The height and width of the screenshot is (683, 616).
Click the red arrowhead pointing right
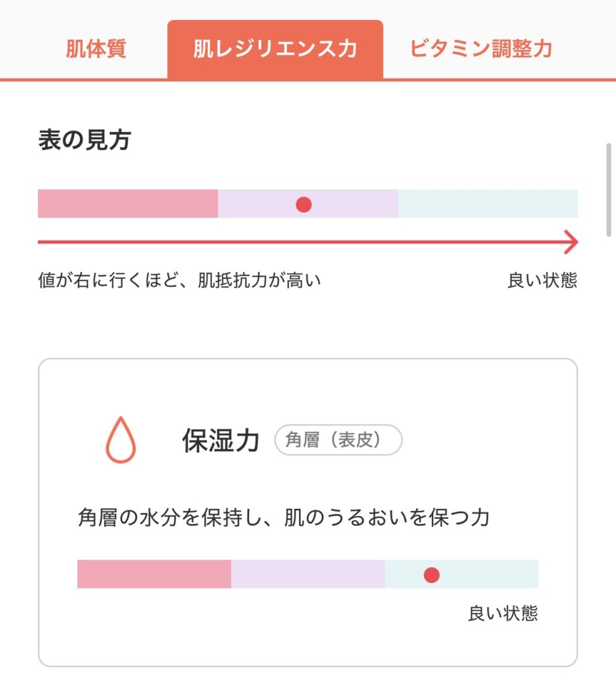click(x=570, y=242)
